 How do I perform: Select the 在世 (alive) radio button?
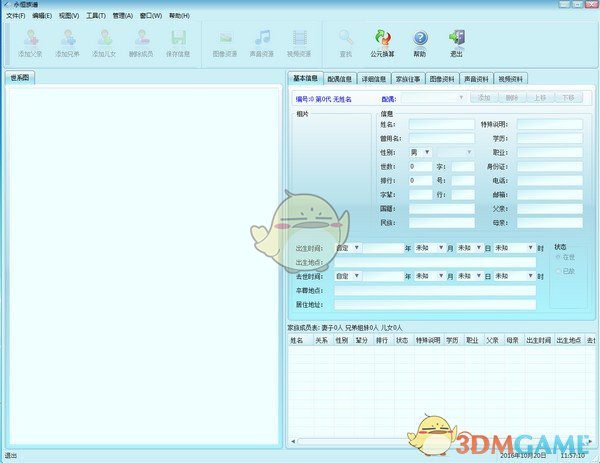click(558, 257)
